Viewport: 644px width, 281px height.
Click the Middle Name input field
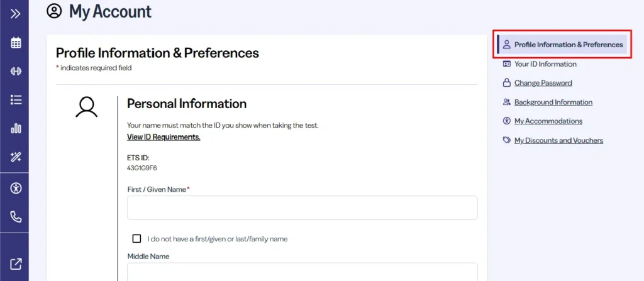pos(302,273)
